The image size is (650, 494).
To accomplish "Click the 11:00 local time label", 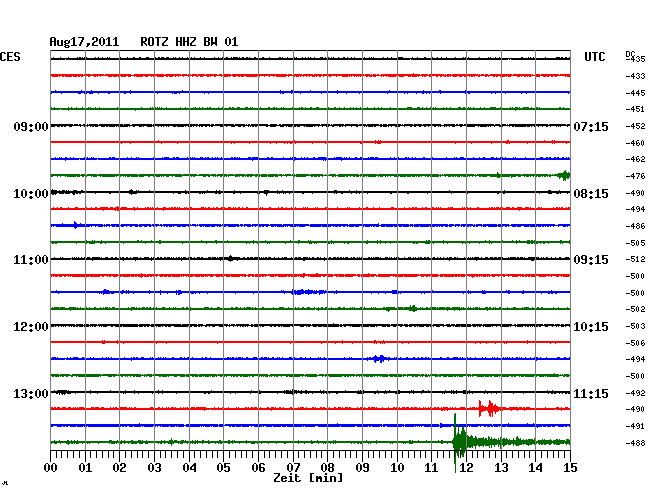I will pyautogui.click(x=31, y=260).
